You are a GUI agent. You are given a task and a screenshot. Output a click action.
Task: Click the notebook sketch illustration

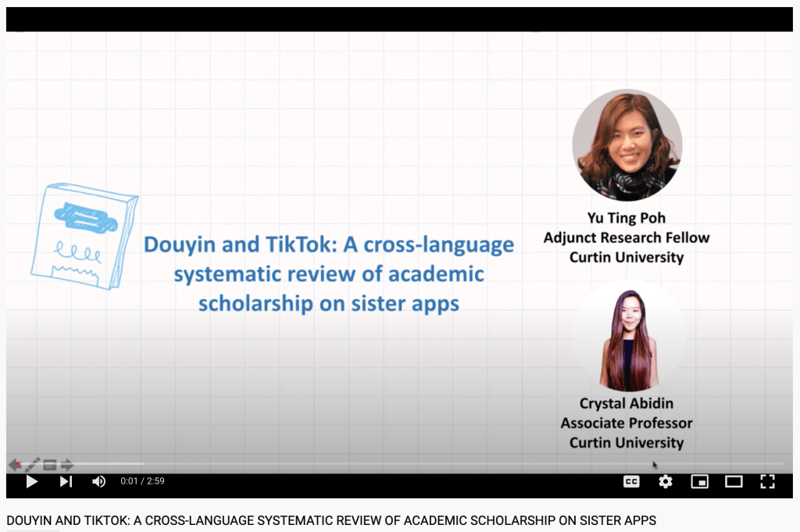84,236
